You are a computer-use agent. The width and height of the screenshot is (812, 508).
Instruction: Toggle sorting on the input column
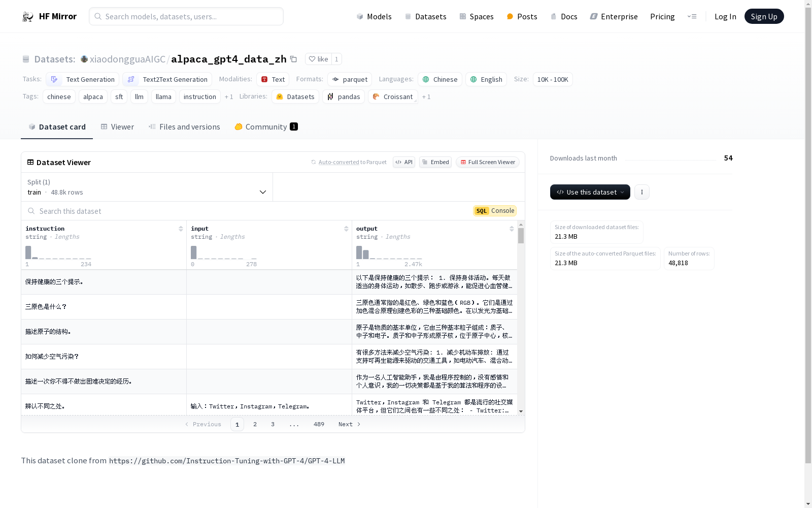pos(346,229)
